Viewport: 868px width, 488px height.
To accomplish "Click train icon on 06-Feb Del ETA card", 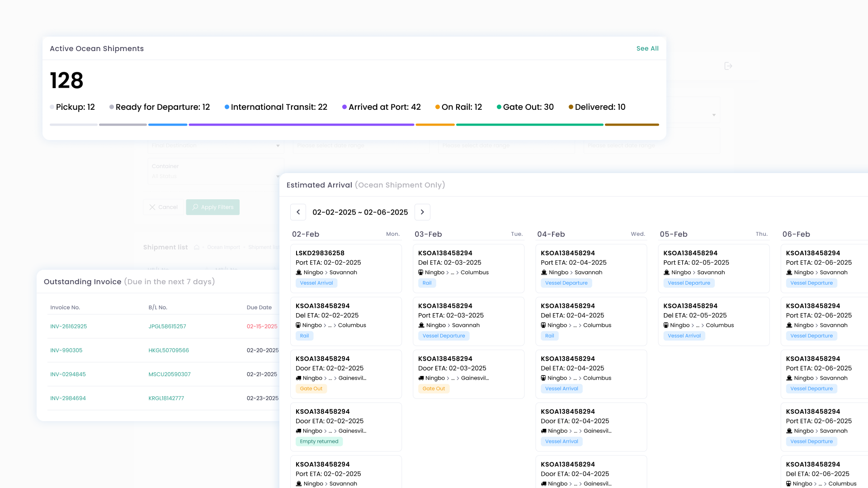I will [788, 484].
